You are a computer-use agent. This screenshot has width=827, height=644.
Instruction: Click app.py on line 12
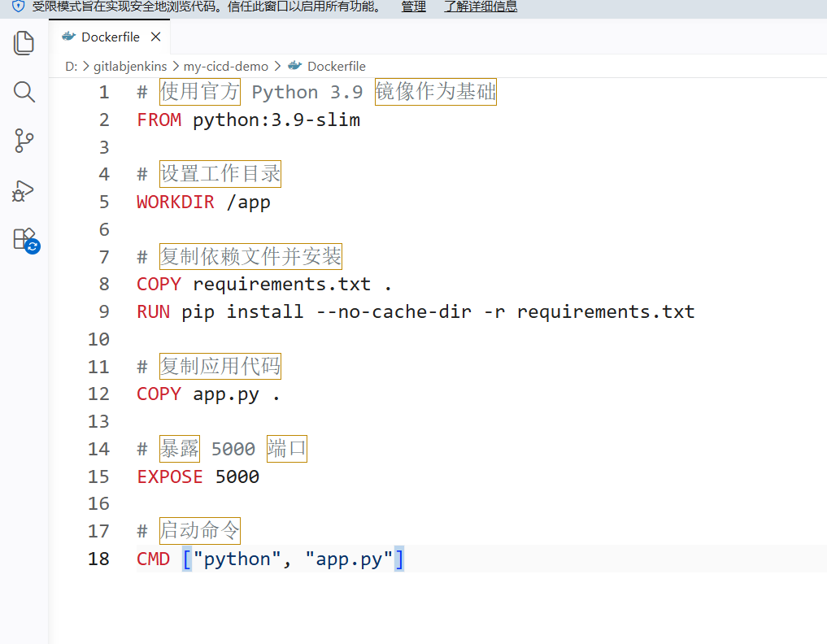point(226,394)
